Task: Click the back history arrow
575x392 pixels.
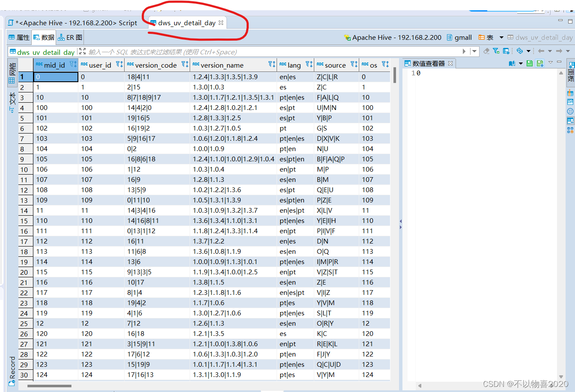Action: (x=541, y=51)
